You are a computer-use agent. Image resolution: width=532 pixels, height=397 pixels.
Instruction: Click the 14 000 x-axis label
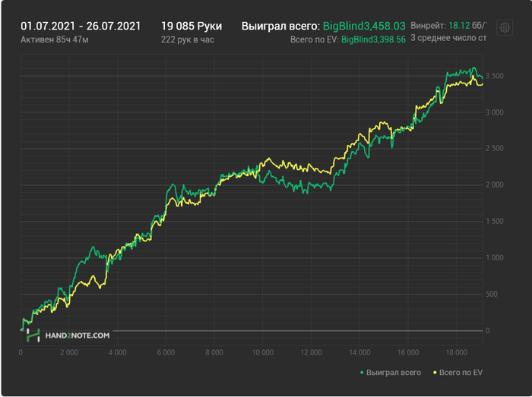pos(359,353)
